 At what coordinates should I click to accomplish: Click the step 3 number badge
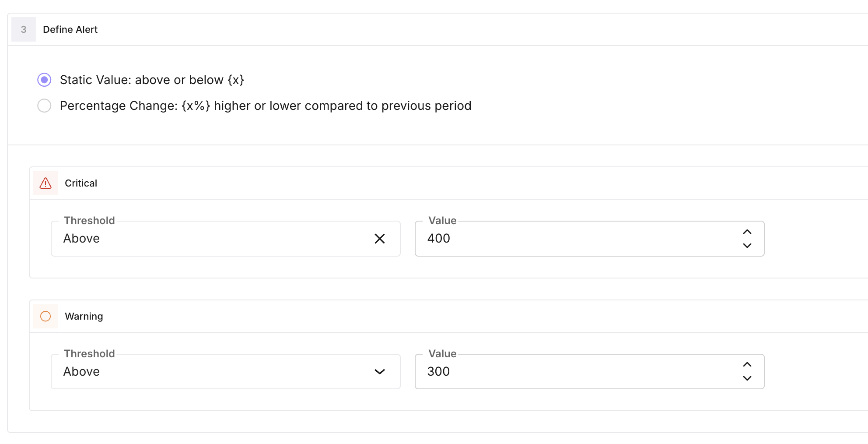pos(24,29)
